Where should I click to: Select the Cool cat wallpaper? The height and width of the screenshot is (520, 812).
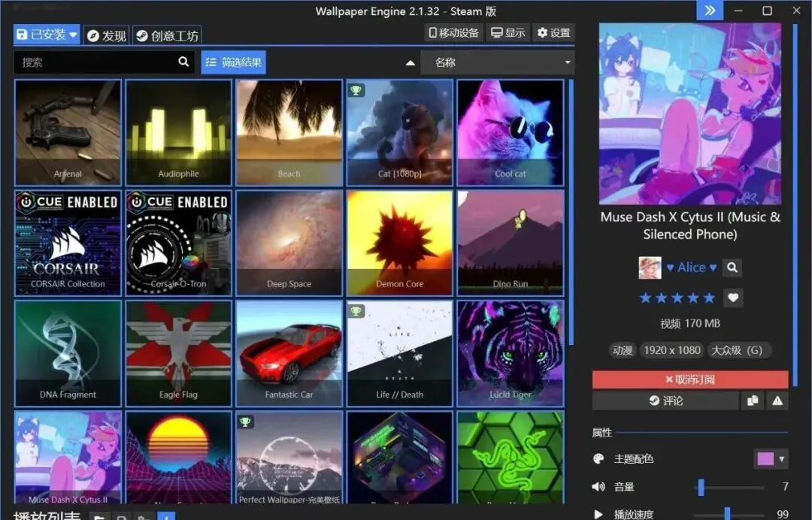510,132
